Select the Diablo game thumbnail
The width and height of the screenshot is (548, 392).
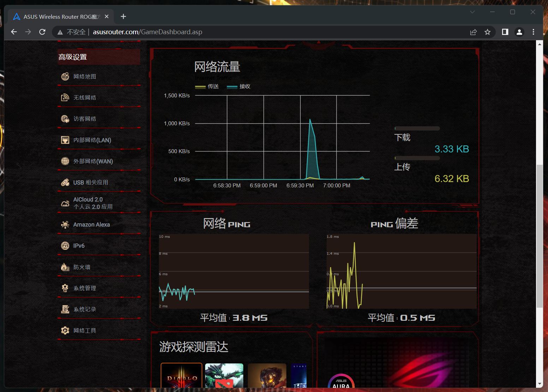181,376
